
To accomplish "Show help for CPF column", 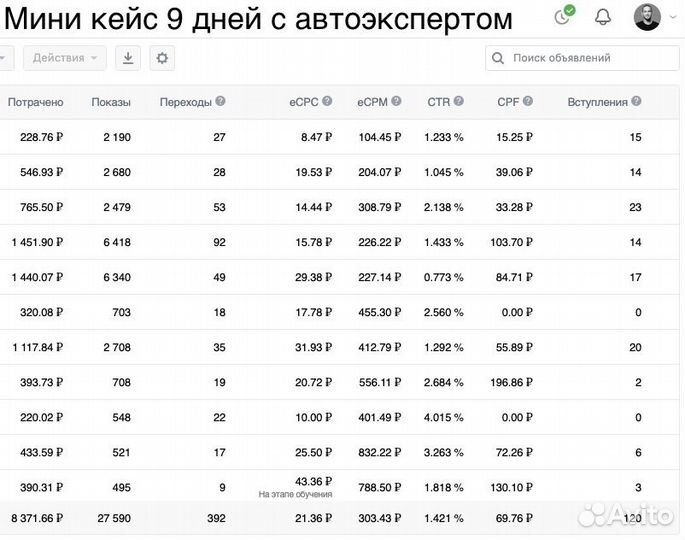I will [528, 101].
